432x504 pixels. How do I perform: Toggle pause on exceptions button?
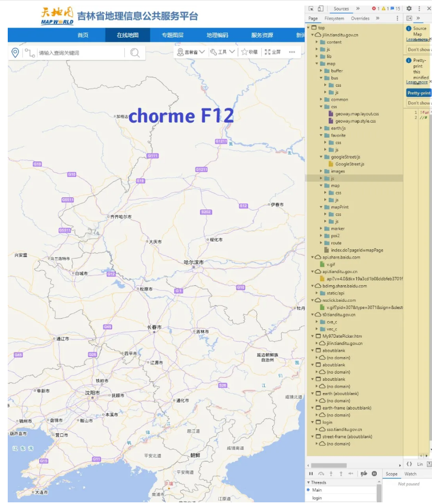coord(374,474)
